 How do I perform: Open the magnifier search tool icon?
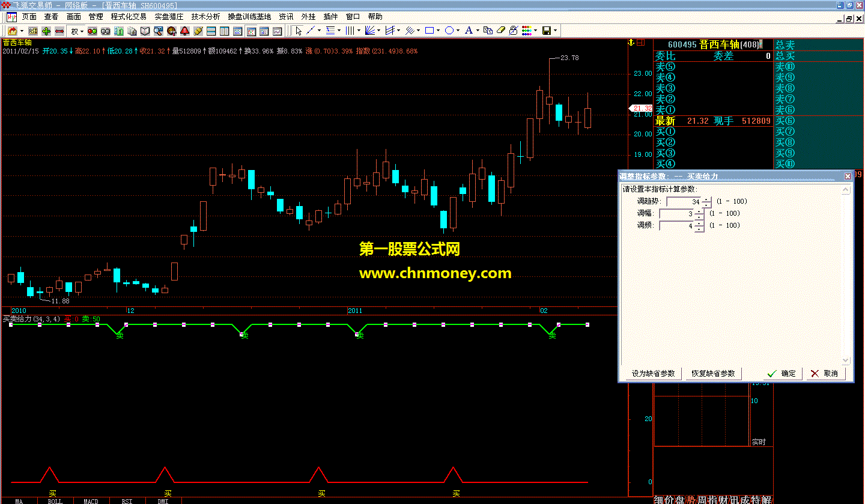pos(158,31)
